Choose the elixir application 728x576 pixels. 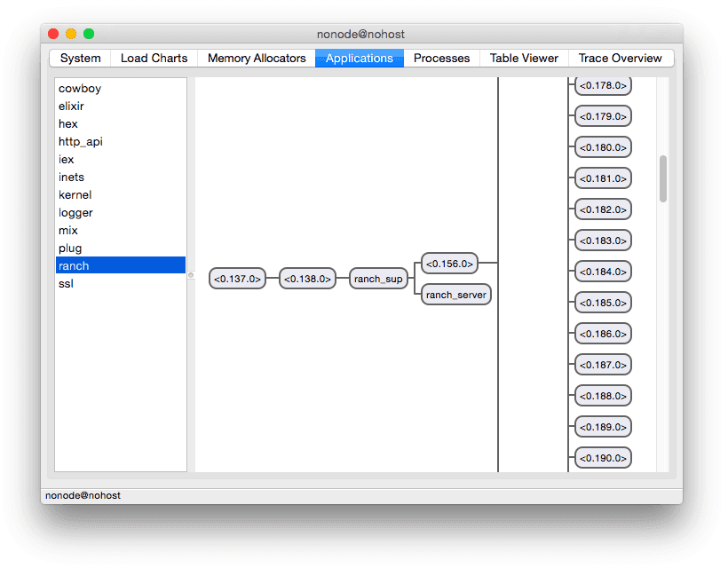pos(72,107)
